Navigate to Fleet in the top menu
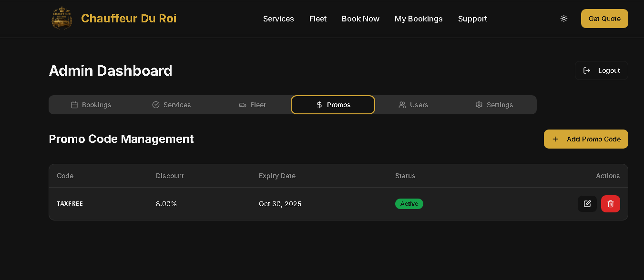 point(318,19)
